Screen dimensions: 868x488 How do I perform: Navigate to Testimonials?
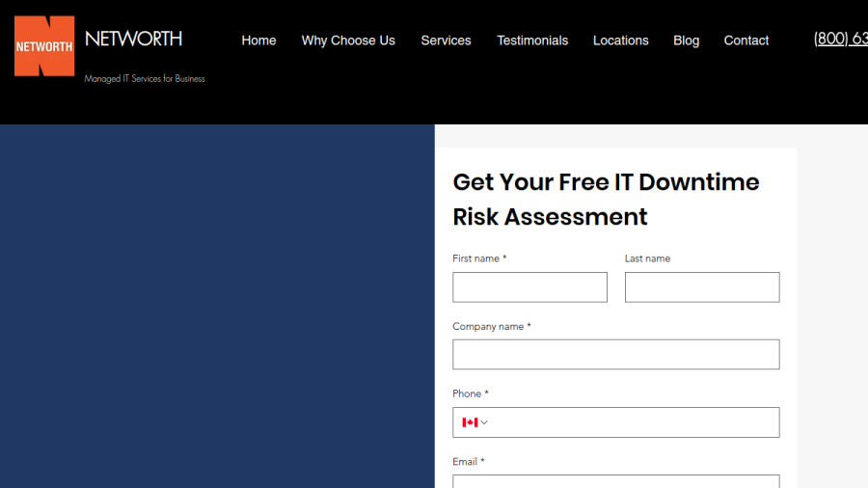click(532, 41)
